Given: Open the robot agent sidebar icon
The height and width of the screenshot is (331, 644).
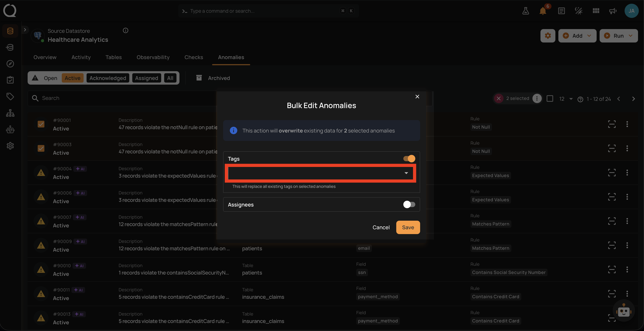Looking at the screenshot, I should (x=10, y=129).
